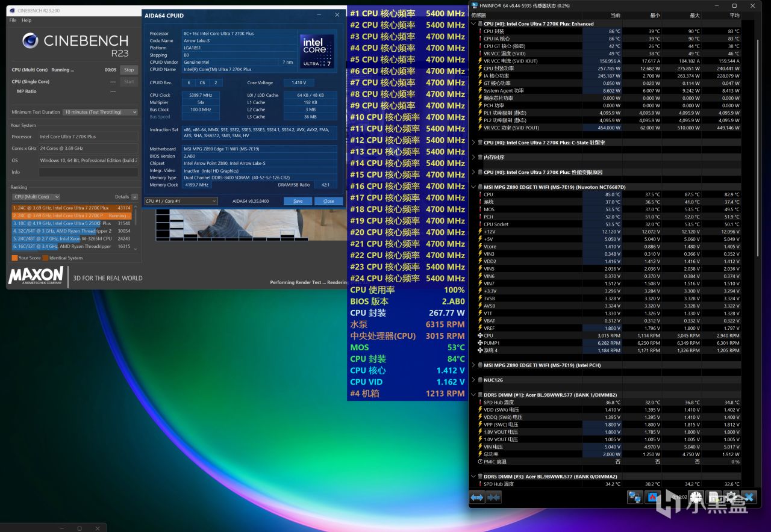This screenshot has height=532, width=771.
Task: Click the shrink-columns inward arrows button in HWiNFO
Action: click(x=493, y=497)
